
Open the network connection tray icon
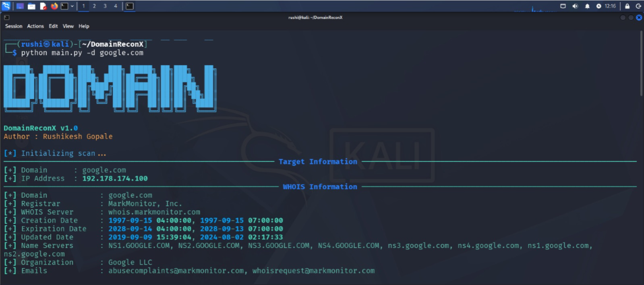pyautogui.click(x=563, y=6)
